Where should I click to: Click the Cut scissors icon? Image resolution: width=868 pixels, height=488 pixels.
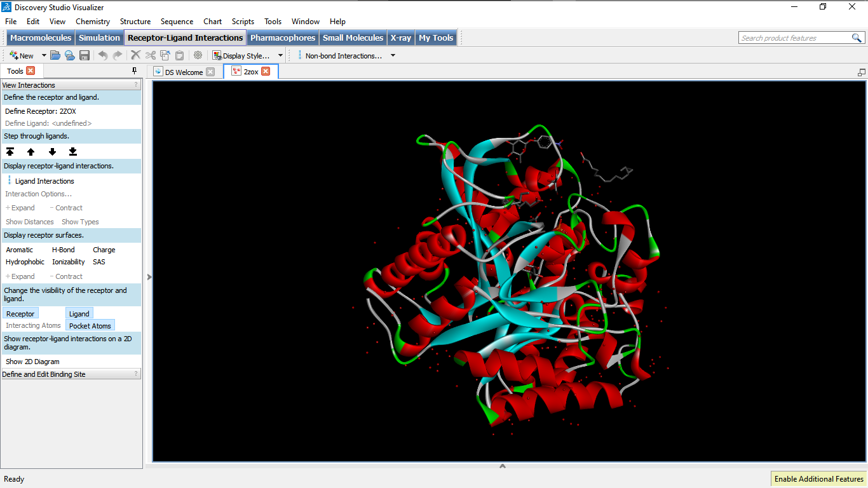pos(151,55)
